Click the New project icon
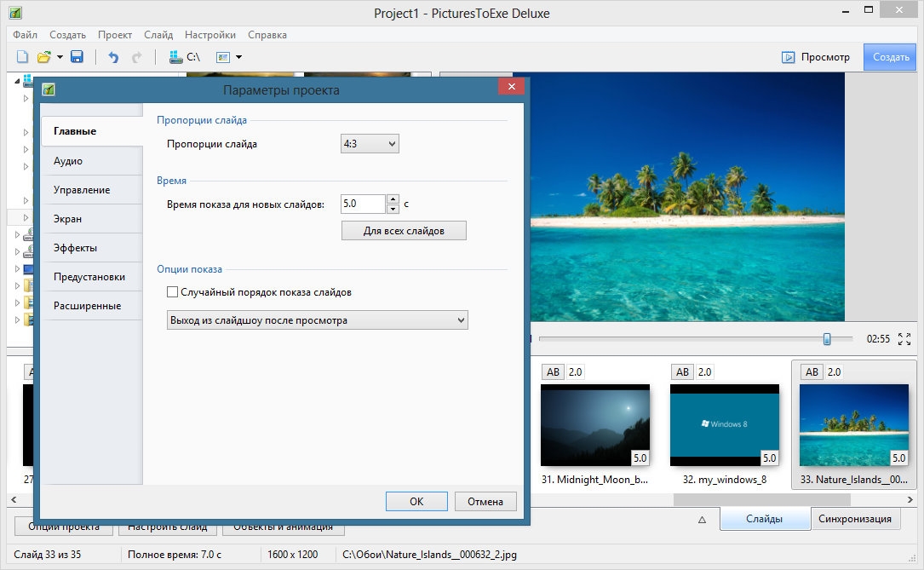 pyautogui.click(x=22, y=57)
